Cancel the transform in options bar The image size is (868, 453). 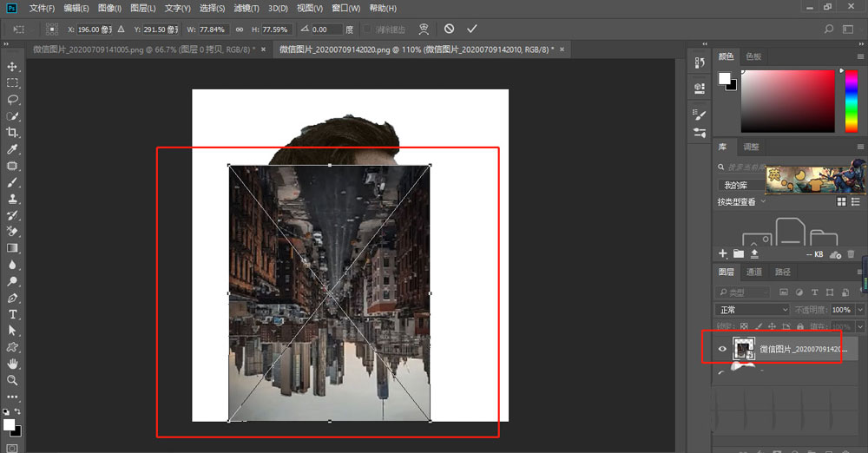449,29
